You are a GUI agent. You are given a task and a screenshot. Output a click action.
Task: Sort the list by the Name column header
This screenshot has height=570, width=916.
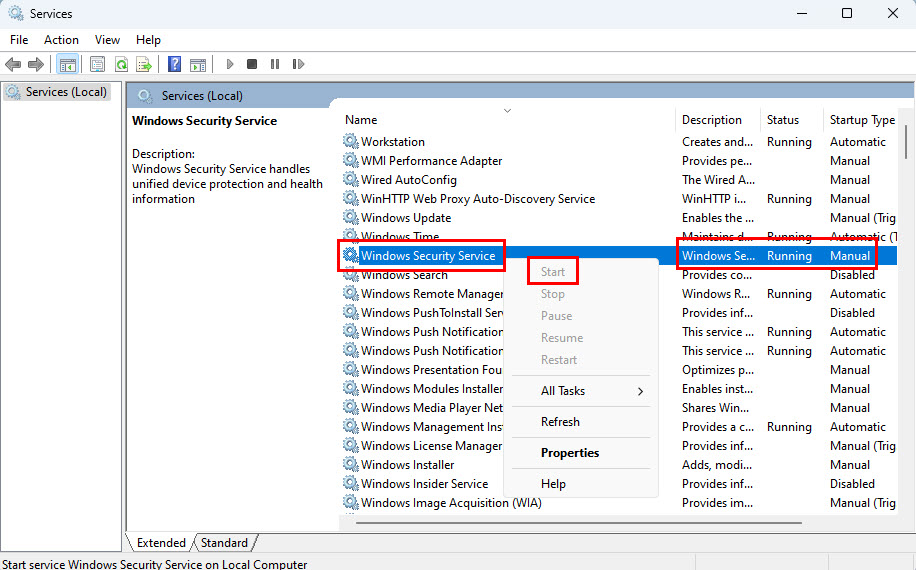click(x=362, y=120)
